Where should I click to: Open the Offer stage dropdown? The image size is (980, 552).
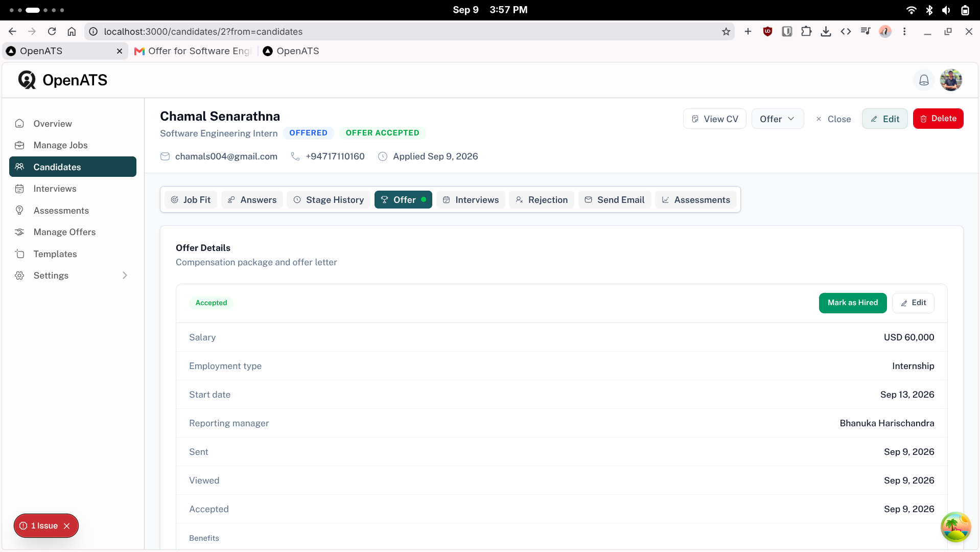(x=777, y=119)
